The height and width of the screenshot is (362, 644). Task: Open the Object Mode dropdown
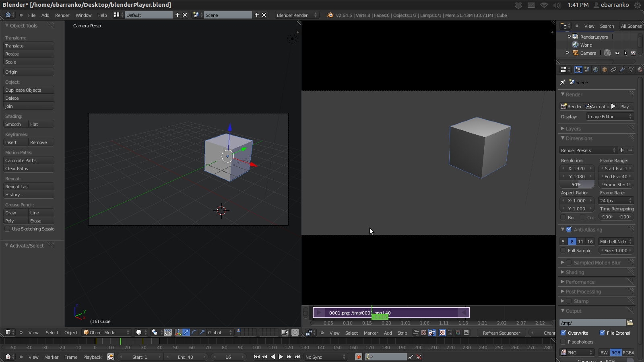(x=107, y=333)
